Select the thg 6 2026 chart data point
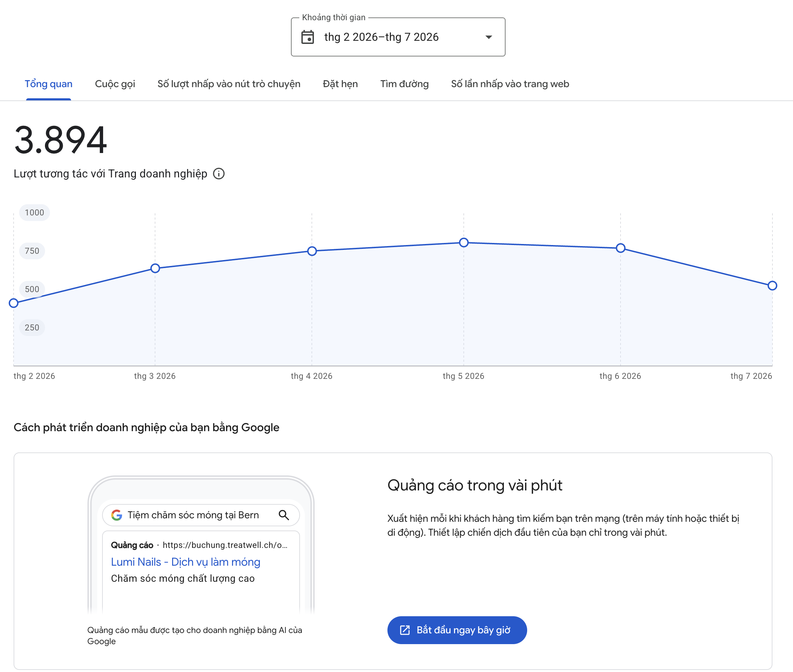Screen dimensions: 793x672 click(x=621, y=249)
